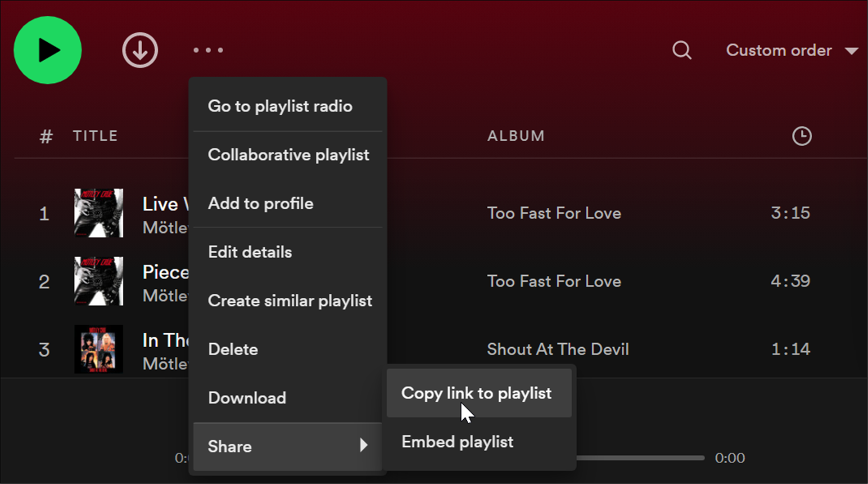Image resolution: width=868 pixels, height=484 pixels.
Task: Click the Custom order dropdown caret
Action: coord(852,51)
